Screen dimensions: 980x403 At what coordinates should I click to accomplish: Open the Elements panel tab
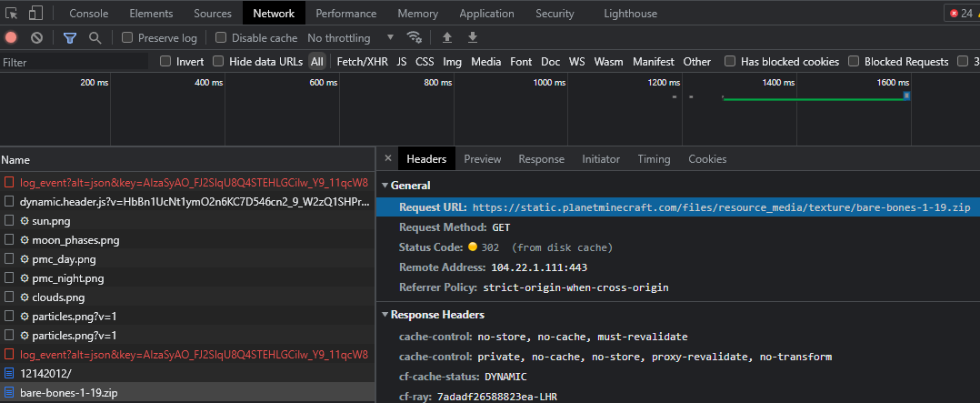[151, 13]
